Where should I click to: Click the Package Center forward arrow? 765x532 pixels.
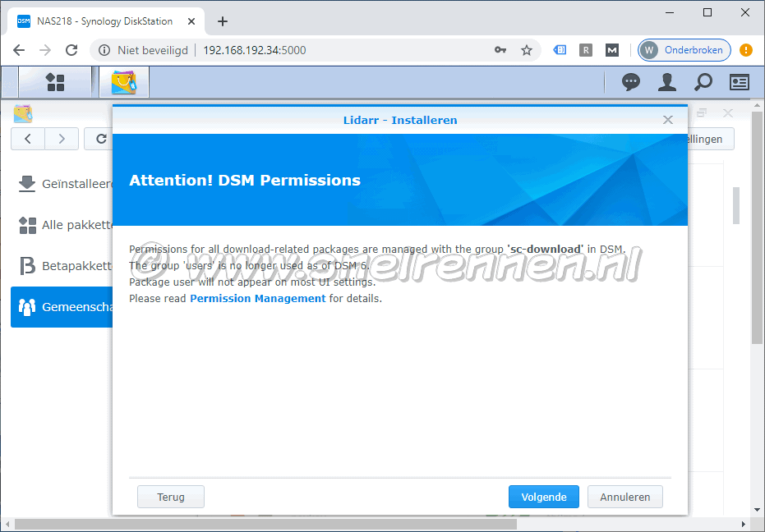pyautogui.click(x=62, y=139)
